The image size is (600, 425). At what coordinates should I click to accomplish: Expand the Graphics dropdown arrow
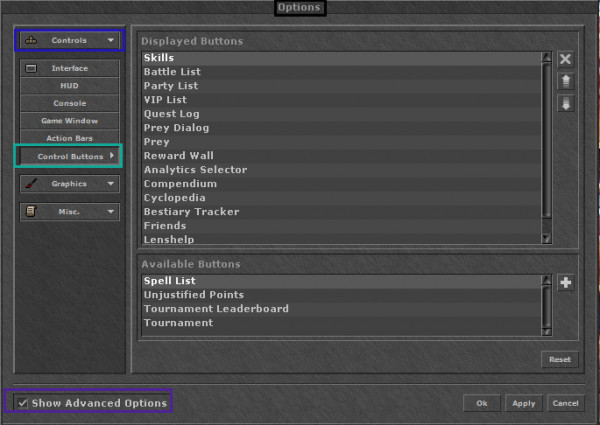tap(111, 184)
